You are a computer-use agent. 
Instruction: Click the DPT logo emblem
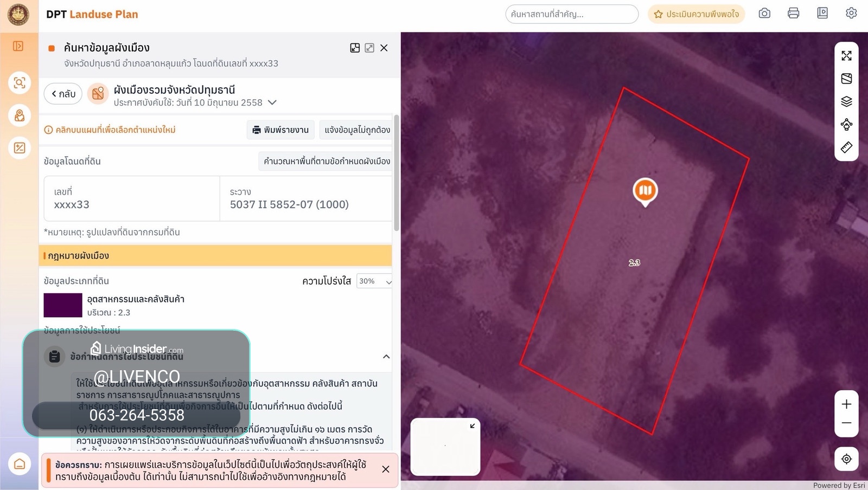pyautogui.click(x=18, y=15)
